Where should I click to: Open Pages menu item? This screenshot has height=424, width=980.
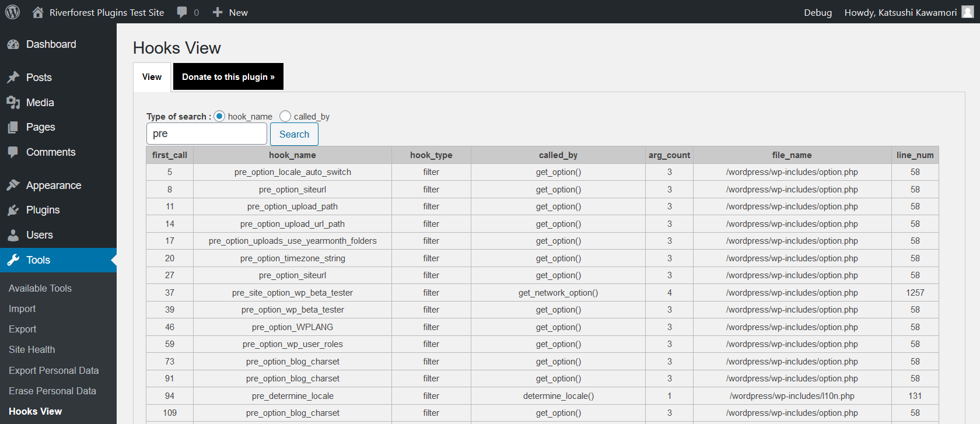pyautogui.click(x=58, y=127)
